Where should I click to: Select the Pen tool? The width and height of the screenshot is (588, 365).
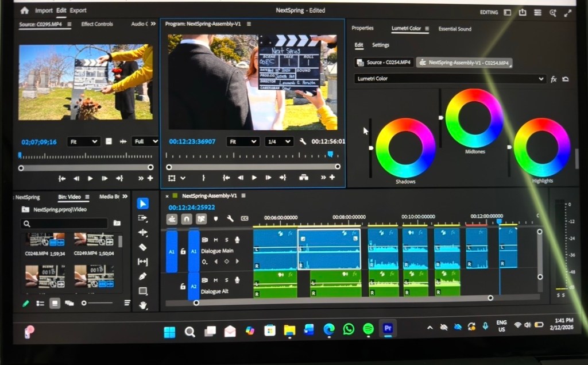point(143,276)
